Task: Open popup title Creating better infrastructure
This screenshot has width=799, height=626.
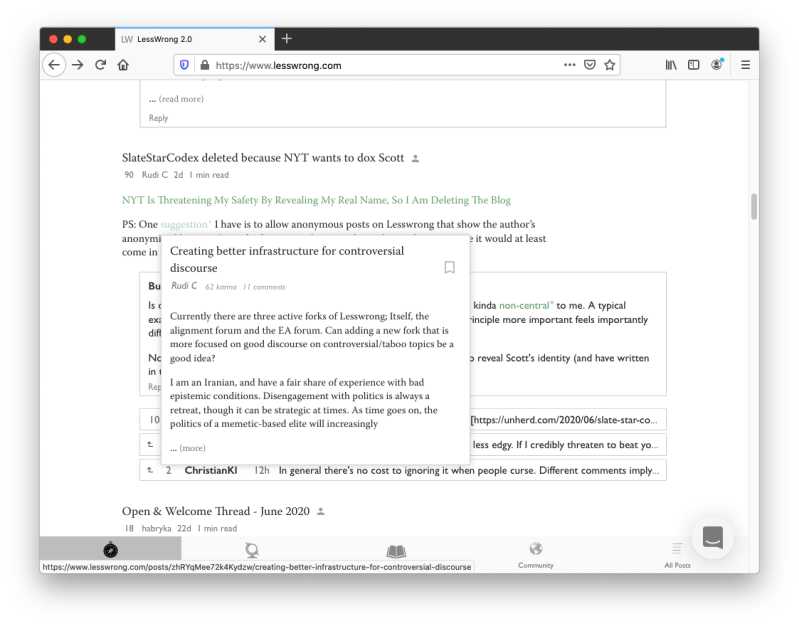Action: (287, 259)
